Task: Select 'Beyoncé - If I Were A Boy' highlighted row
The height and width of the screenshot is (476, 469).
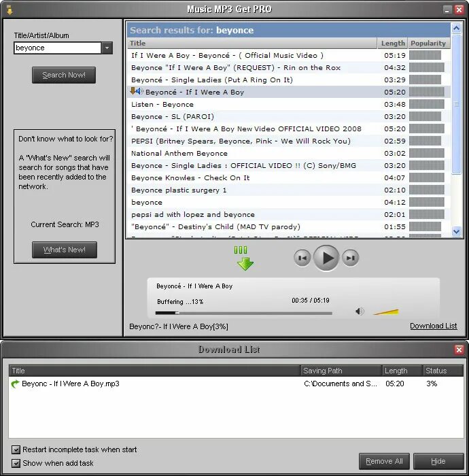Action: (288, 92)
